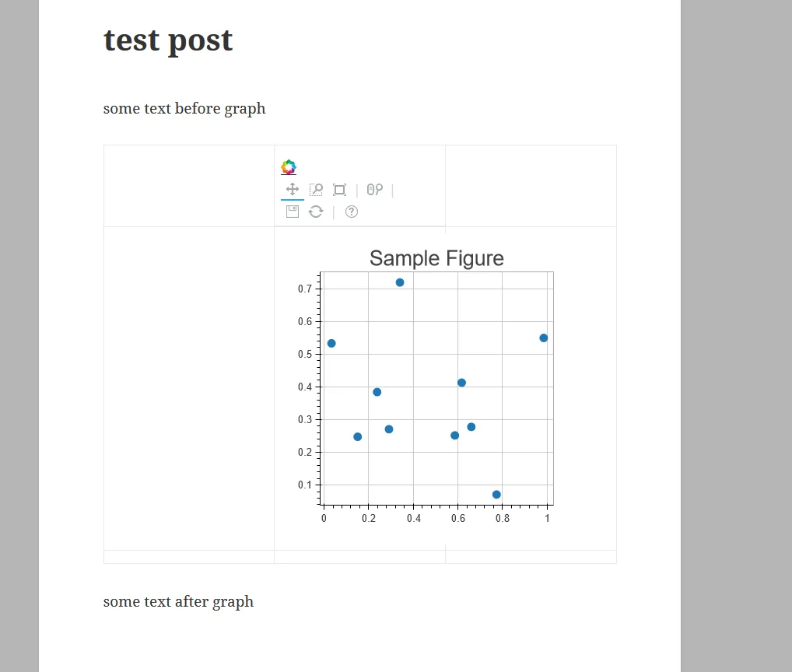792x672 pixels.
Task: Click the 'test post' heading
Action: click(x=168, y=40)
